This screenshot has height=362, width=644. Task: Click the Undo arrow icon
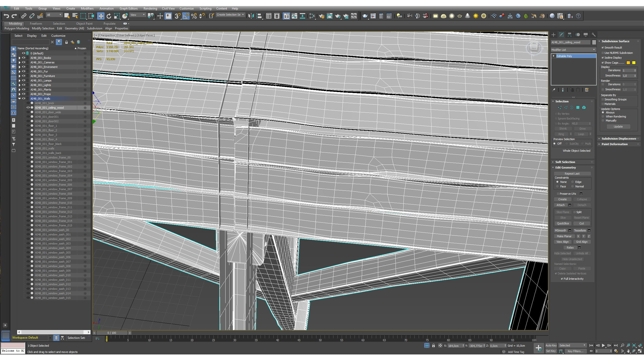[6, 16]
